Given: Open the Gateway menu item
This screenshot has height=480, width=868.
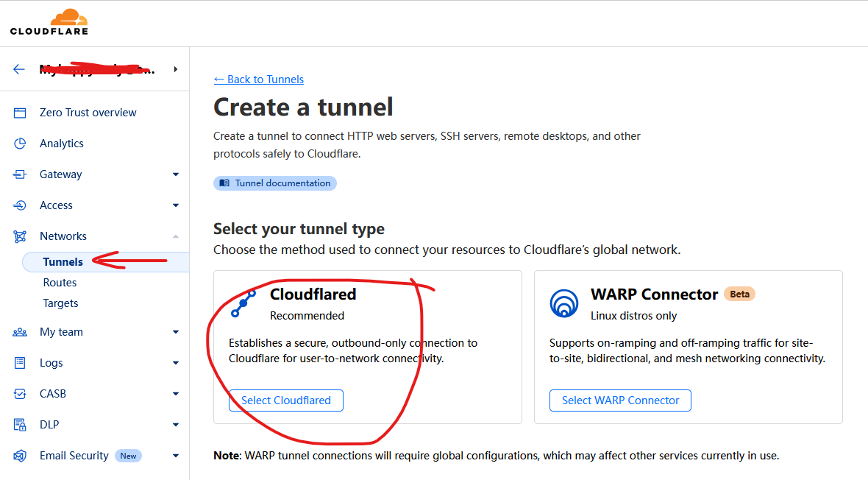Looking at the screenshot, I should (61, 174).
